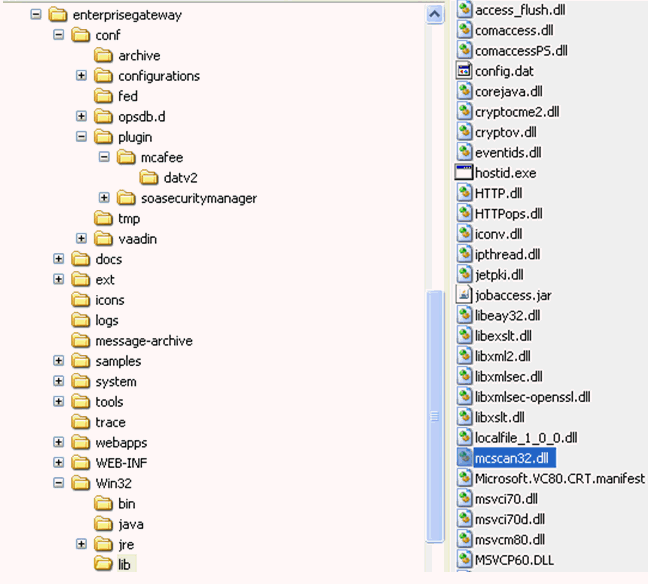Expand the opsdb.d folder node
This screenshot has height=584, width=648.
coord(81,116)
